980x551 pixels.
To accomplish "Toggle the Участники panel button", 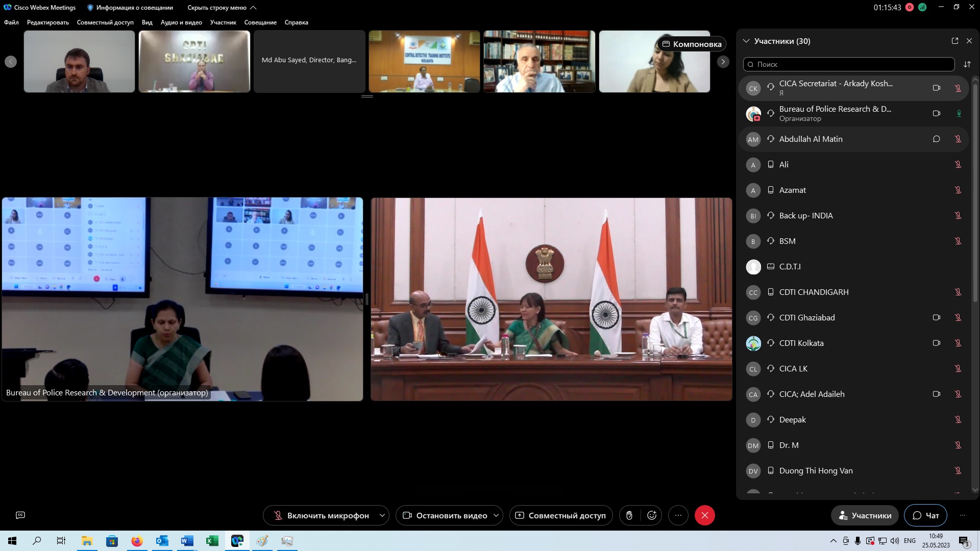I will point(865,515).
